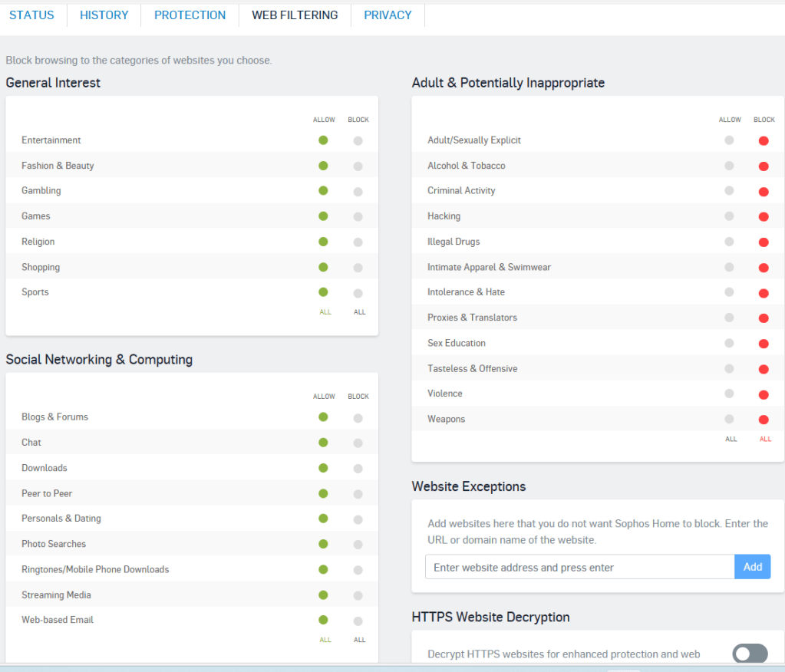Allow Weapons category websites
785x672 pixels.
click(x=729, y=419)
